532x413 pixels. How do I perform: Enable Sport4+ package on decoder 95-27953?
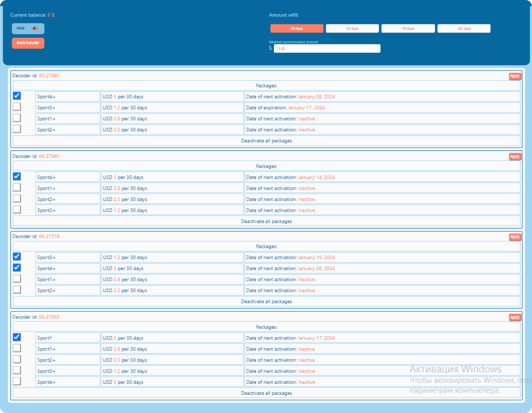pyautogui.click(x=17, y=381)
